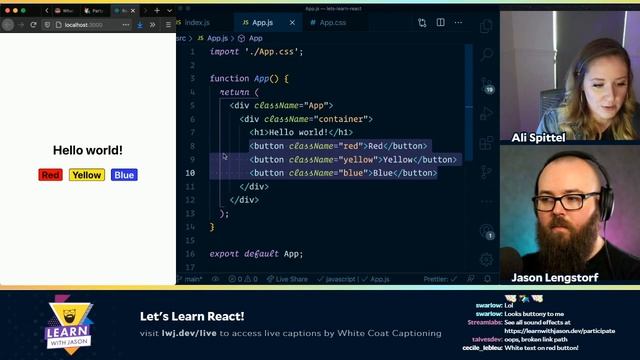
Task: Click the feedback icon in status bar
Action: pyautogui.click(x=471, y=279)
